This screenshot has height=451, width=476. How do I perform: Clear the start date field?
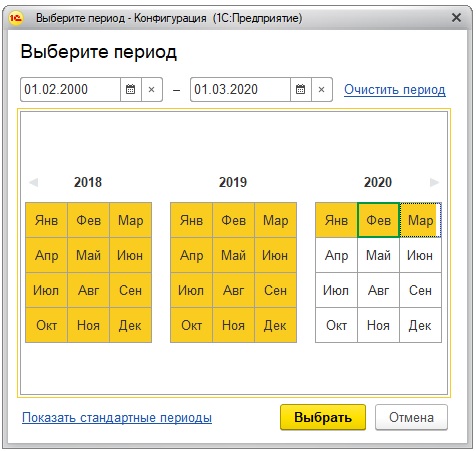coord(152,89)
